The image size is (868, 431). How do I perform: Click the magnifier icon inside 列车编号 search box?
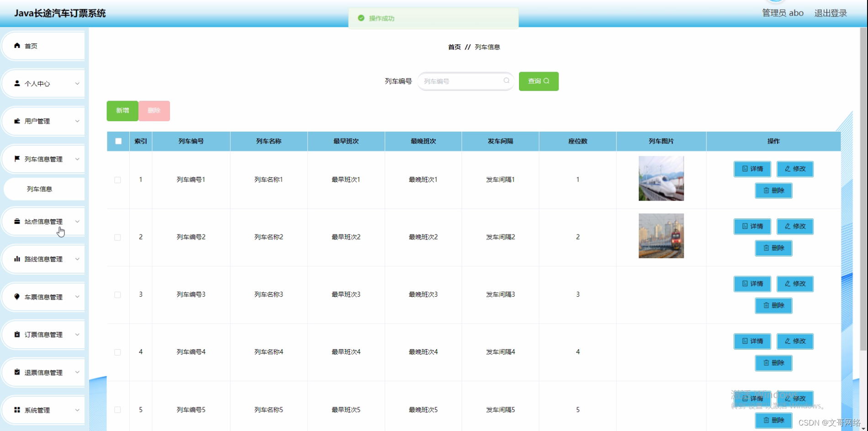506,81
